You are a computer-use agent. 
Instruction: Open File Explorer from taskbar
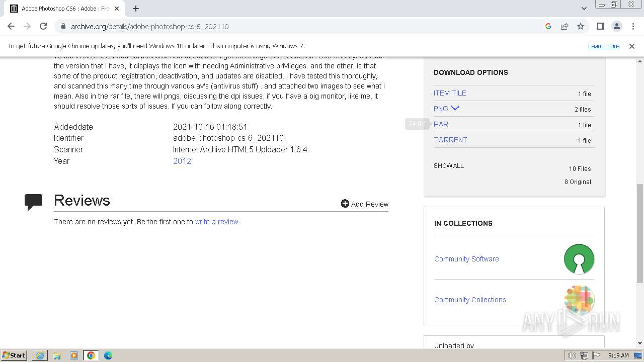[57, 355]
